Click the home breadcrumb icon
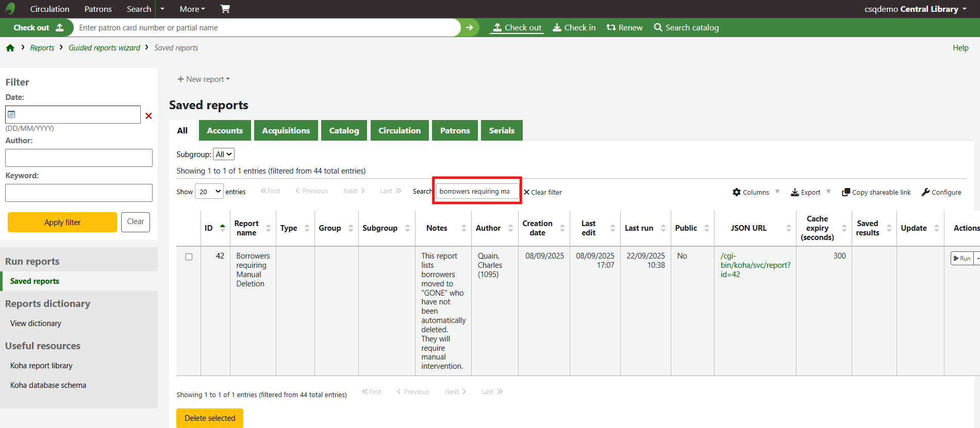The image size is (980, 428). pos(10,48)
